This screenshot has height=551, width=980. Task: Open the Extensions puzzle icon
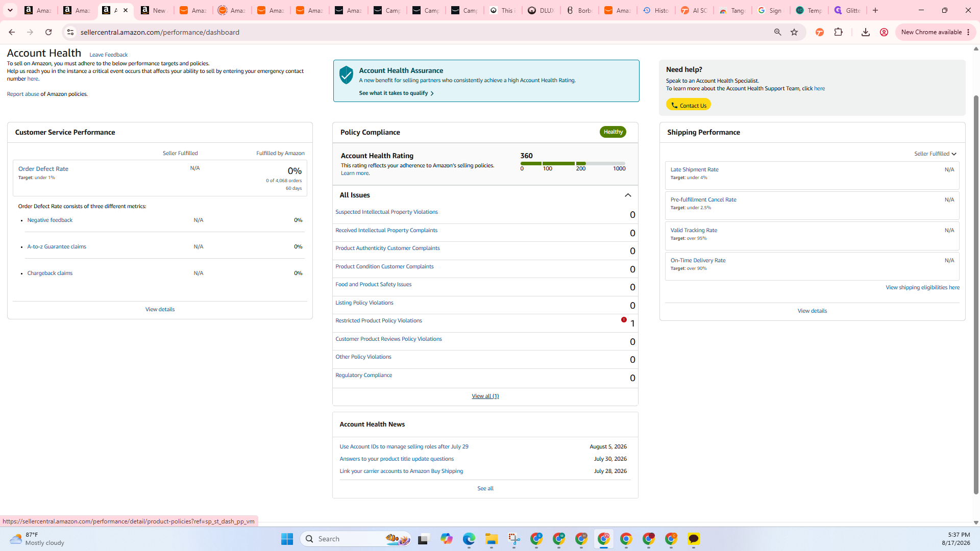click(x=838, y=32)
